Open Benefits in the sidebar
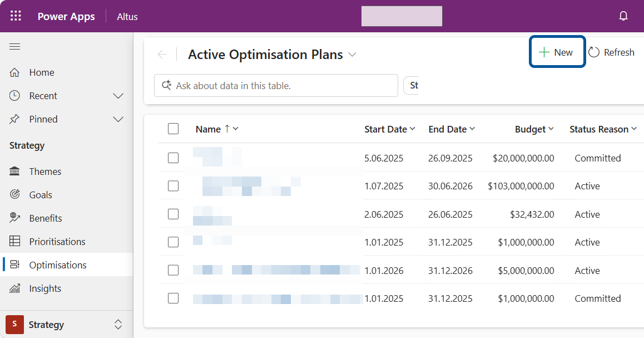 click(45, 218)
